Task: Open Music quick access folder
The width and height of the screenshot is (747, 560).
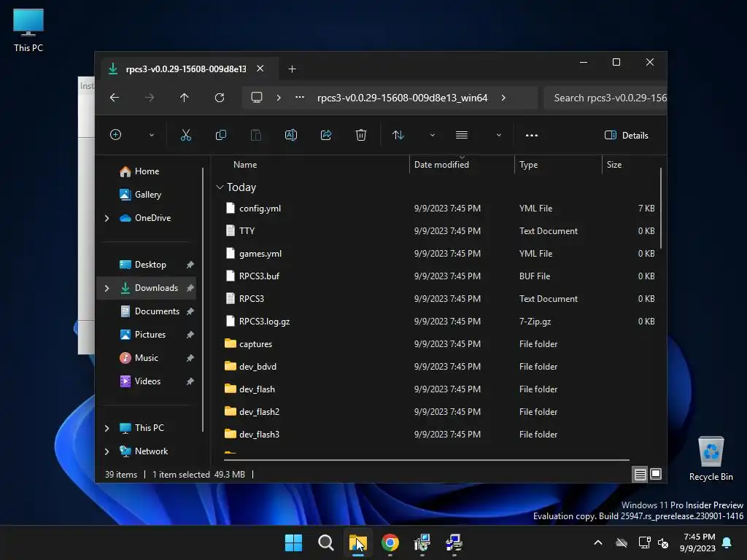Action: [x=146, y=357]
